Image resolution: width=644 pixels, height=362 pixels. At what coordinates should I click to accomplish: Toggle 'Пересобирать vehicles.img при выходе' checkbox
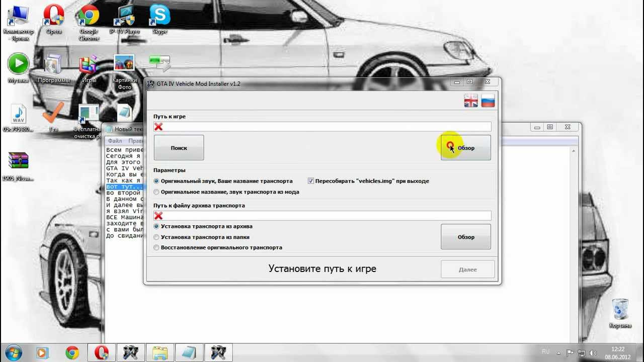[x=368, y=181]
